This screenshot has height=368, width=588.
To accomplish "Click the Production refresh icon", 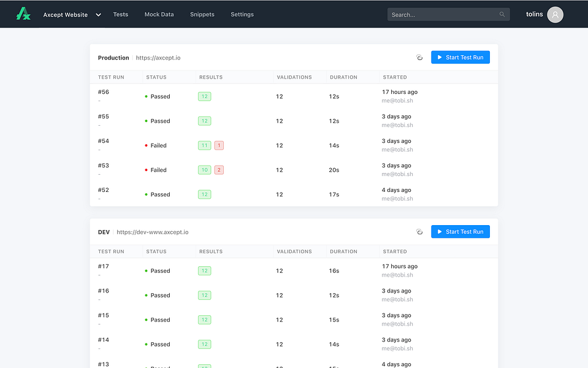I will (419, 58).
